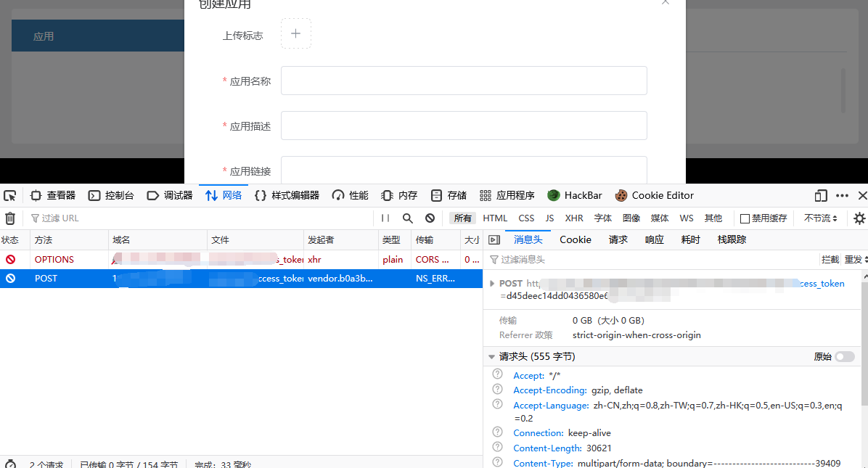Open the network search magnifier
The width and height of the screenshot is (868, 468).
click(x=408, y=218)
